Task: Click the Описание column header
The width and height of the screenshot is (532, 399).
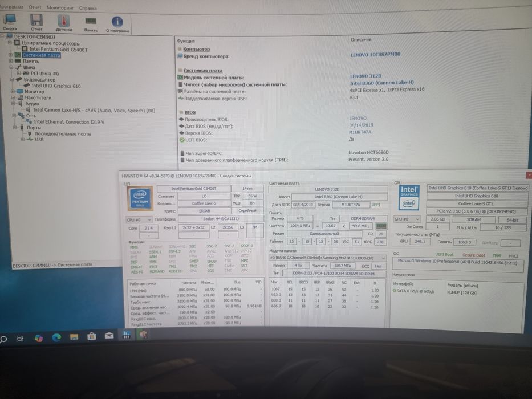Action: coord(361,40)
